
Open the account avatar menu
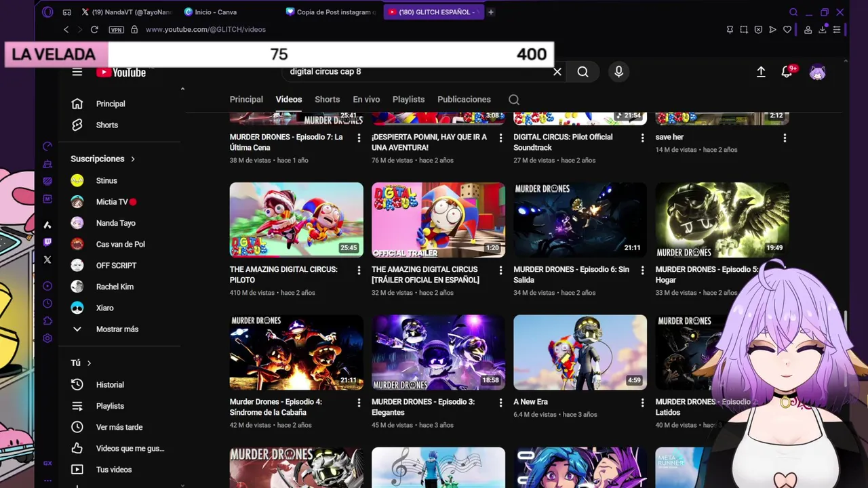(817, 73)
